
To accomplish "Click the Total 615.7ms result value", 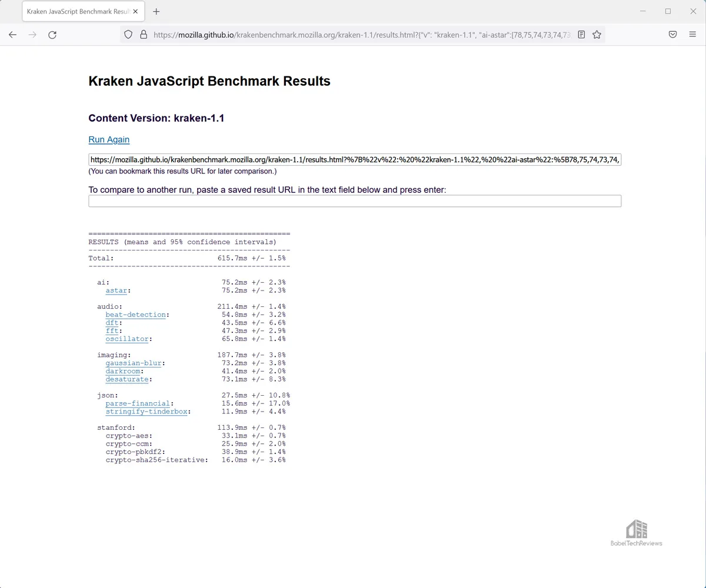I will 232,258.
